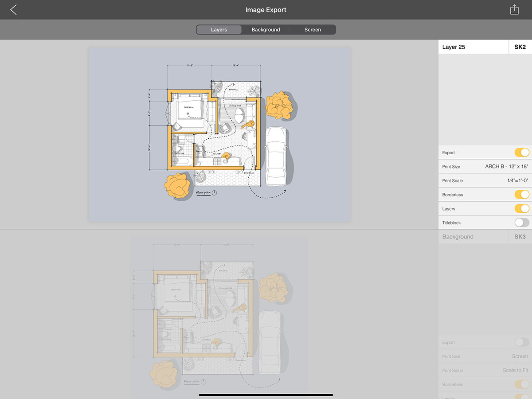Switch to the Layers tab
532x399 pixels.
(219, 30)
